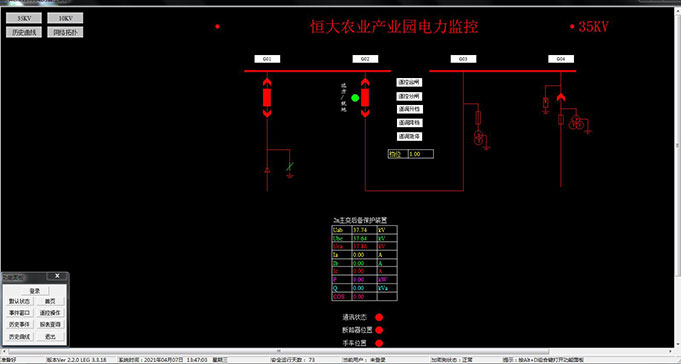
Task: Click the three-winding transformer symbol at G04
Action: tap(576, 122)
